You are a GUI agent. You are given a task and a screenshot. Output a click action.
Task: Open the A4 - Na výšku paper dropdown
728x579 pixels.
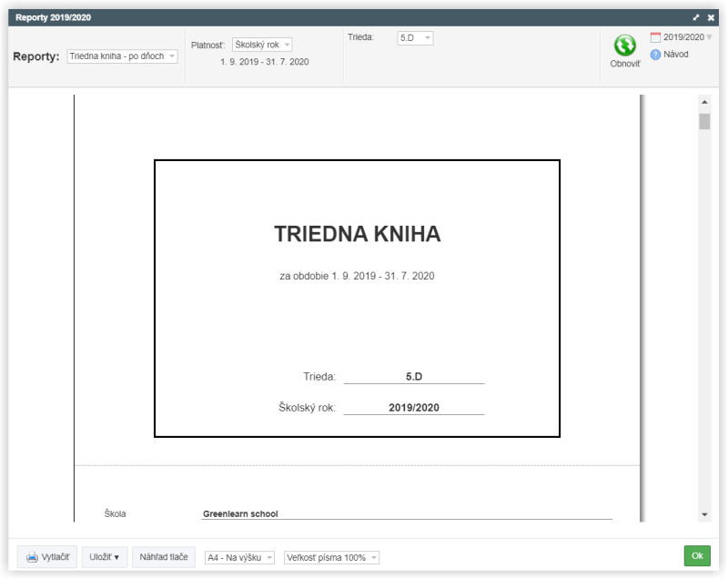point(239,557)
